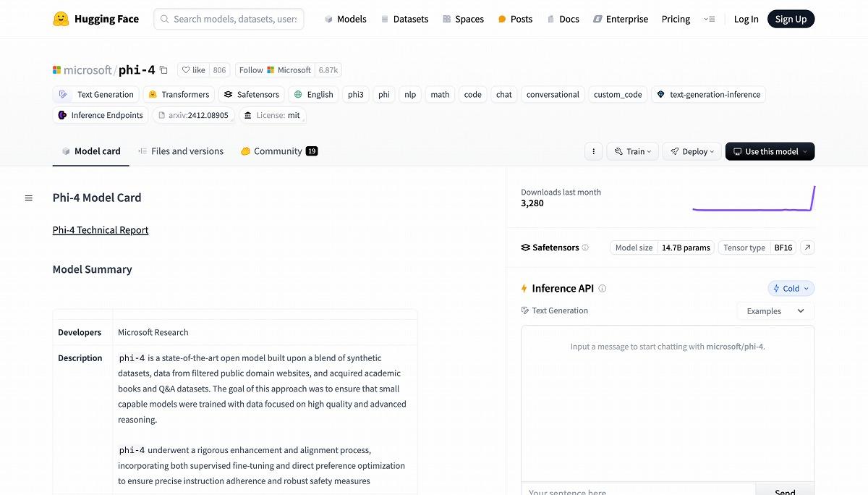Click Inference API info icon
868x495 pixels.
pyautogui.click(x=602, y=288)
